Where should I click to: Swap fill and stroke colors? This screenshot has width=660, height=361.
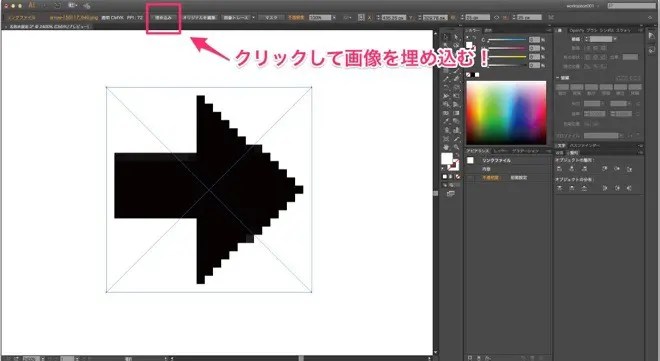[x=458, y=156]
